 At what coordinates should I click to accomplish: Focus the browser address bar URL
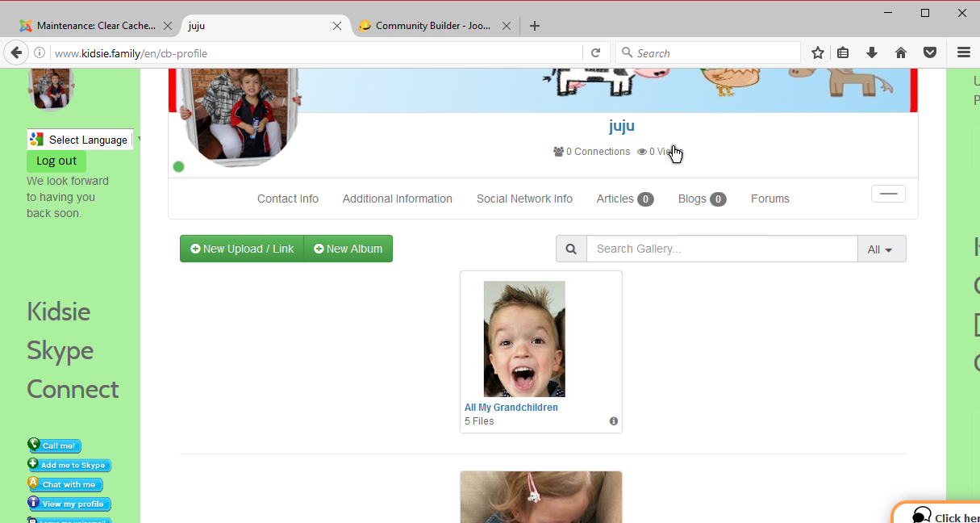click(315, 53)
